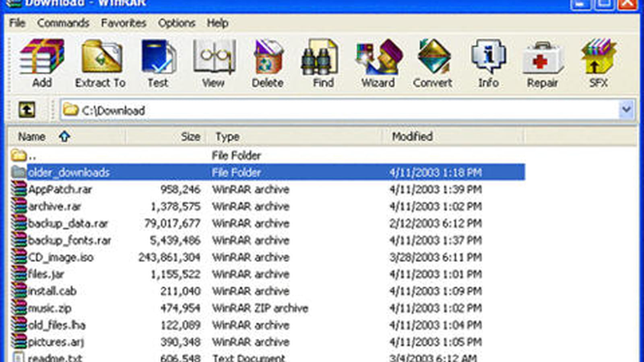Expand the C:\Download address dropdown
The width and height of the screenshot is (644, 362).
[x=626, y=110]
